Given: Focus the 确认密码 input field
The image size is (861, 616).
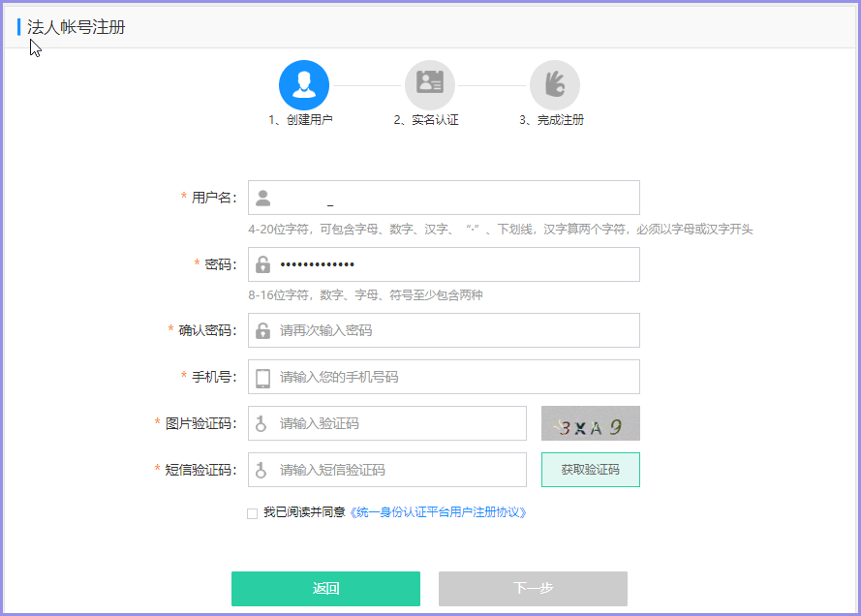Looking at the screenshot, I should pos(444,330).
